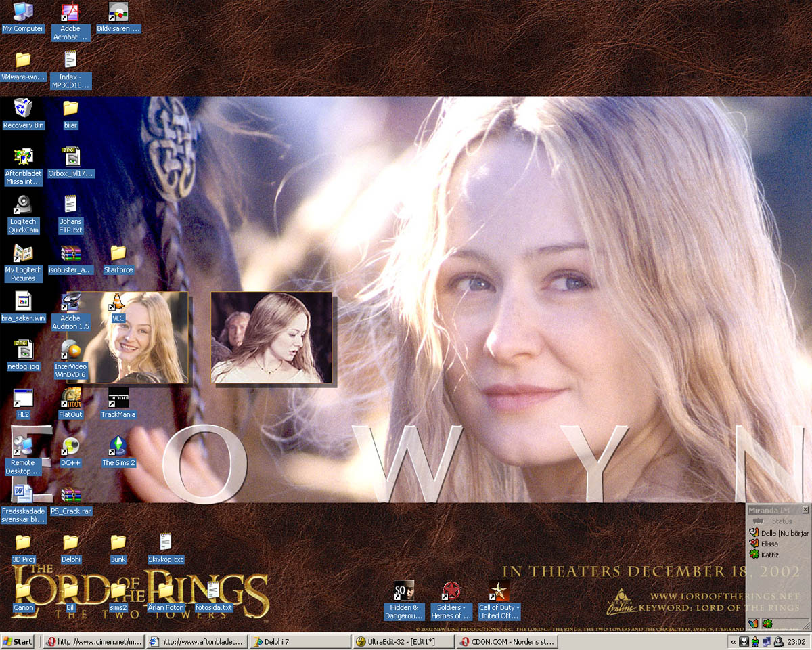
Task: Launch The Sims 2 shortcut
Action: coord(118,452)
